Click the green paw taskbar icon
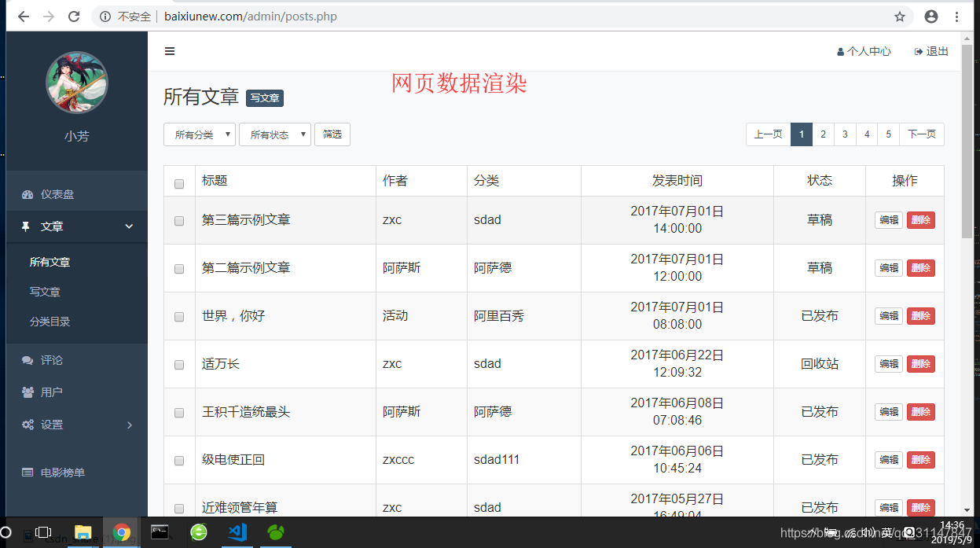Screen dimensions: 980x548 (275, 532)
